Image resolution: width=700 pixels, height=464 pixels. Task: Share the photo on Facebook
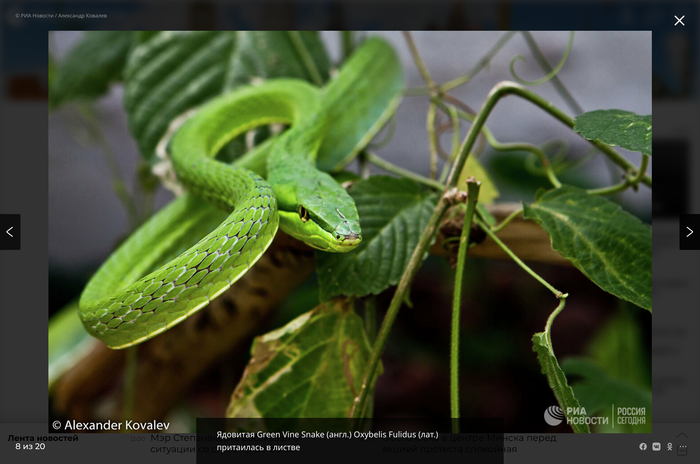(643, 446)
